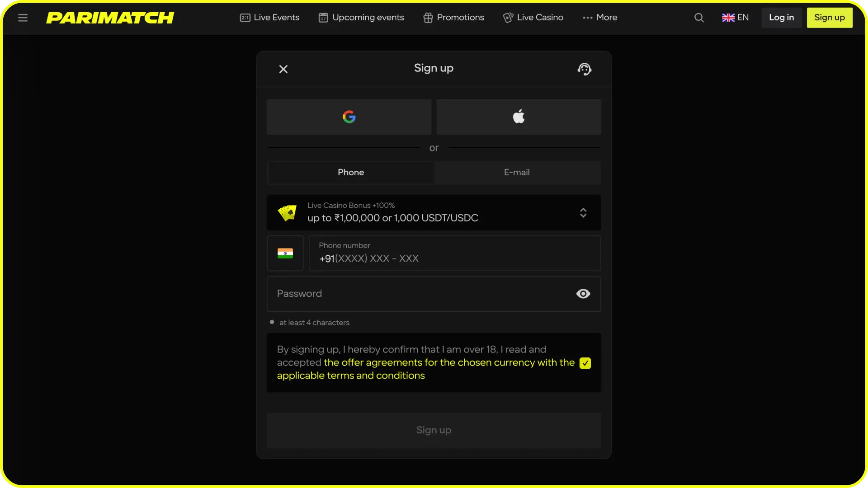Image resolution: width=868 pixels, height=488 pixels.
Task: Go to Upcoming events
Action: tap(361, 18)
